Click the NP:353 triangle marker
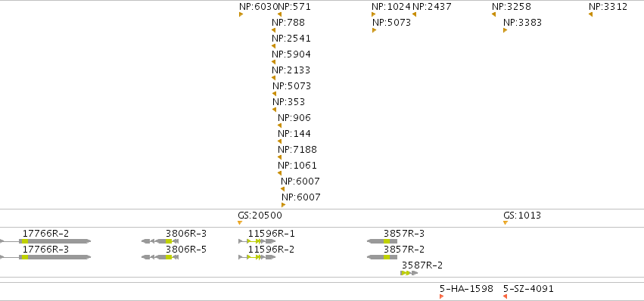The width and height of the screenshot is (644, 301). tap(274, 110)
